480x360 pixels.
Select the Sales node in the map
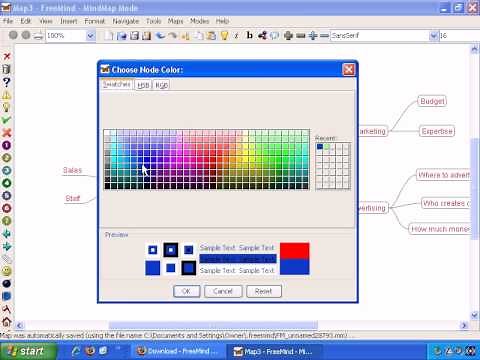pyautogui.click(x=72, y=170)
